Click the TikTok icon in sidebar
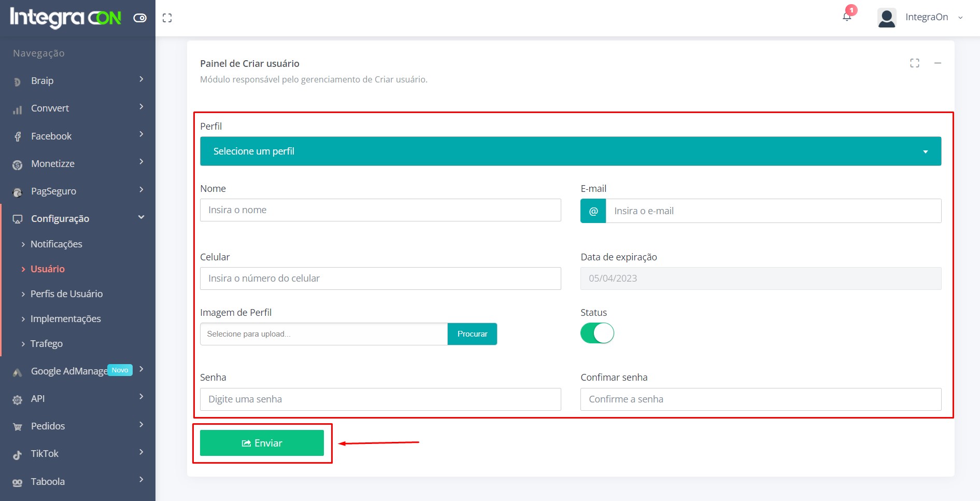The image size is (980, 501). (x=18, y=454)
